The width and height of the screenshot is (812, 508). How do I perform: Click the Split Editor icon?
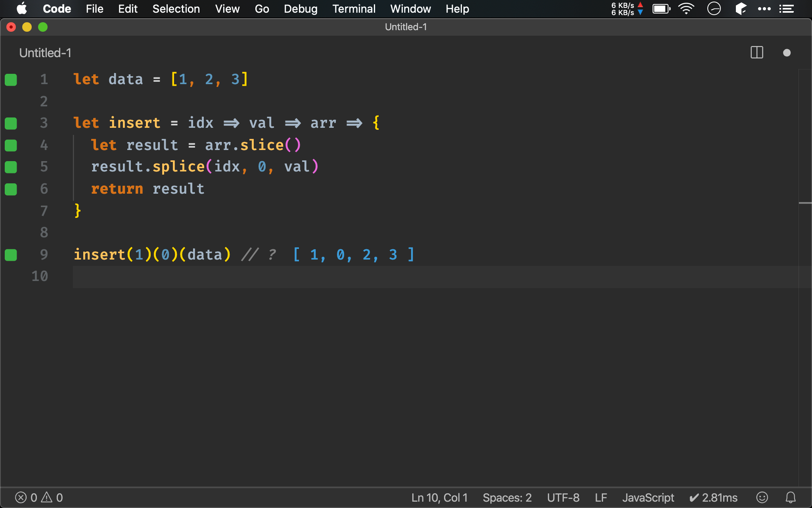[x=757, y=52]
